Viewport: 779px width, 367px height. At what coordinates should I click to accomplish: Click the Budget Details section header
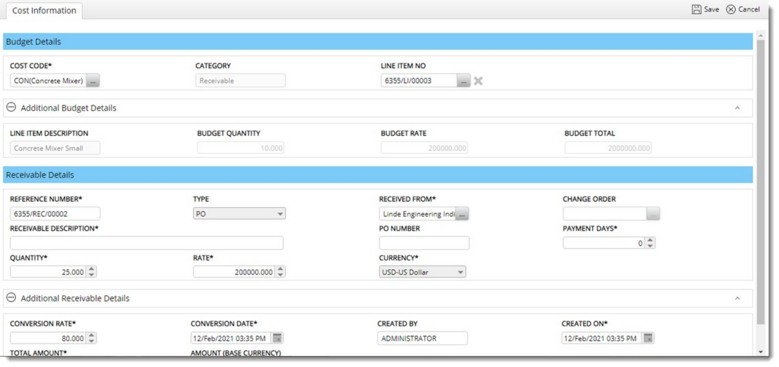pyautogui.click(x=378, y=42)
